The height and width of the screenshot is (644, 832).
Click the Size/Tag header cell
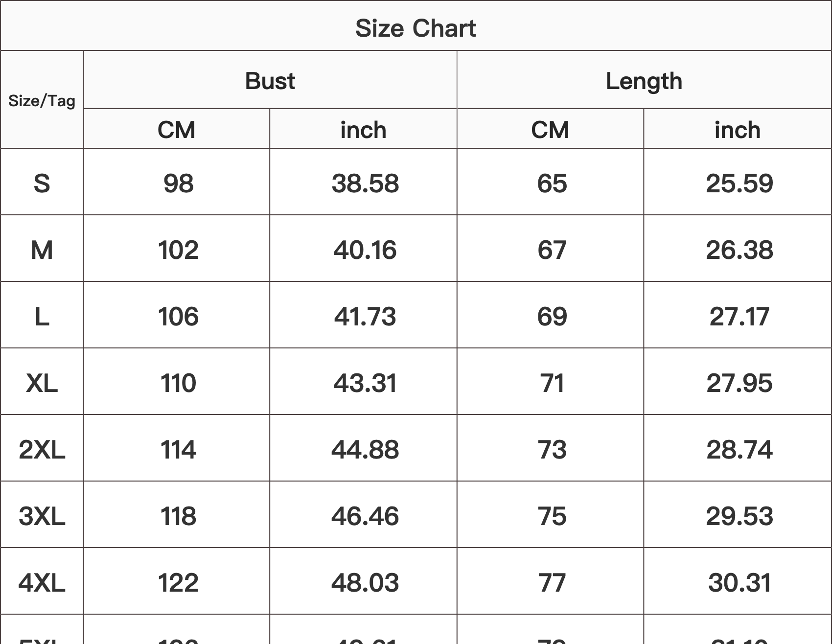42,101
